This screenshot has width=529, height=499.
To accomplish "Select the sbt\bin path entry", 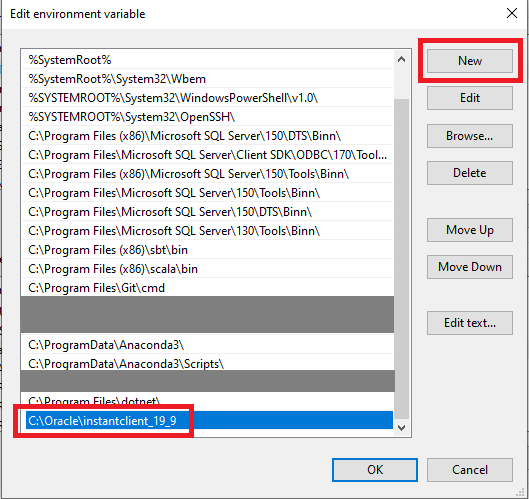I will (x=207, y=250).
